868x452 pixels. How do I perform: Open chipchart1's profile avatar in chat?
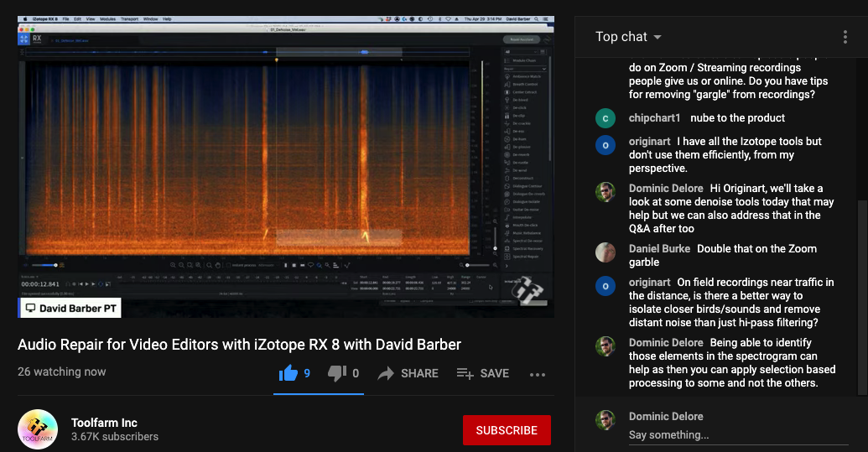(x=605, y=118)
